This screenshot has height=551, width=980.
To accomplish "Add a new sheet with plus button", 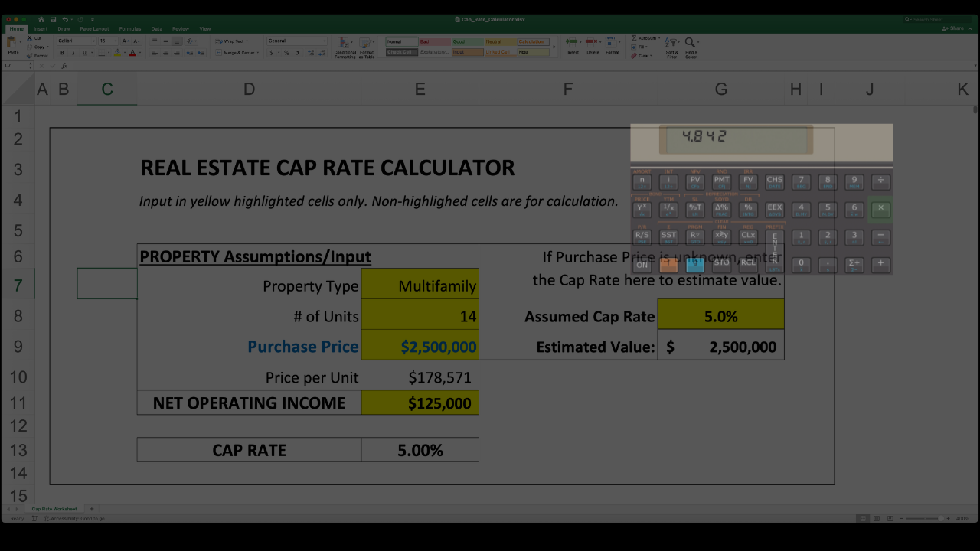I will 91,509.
